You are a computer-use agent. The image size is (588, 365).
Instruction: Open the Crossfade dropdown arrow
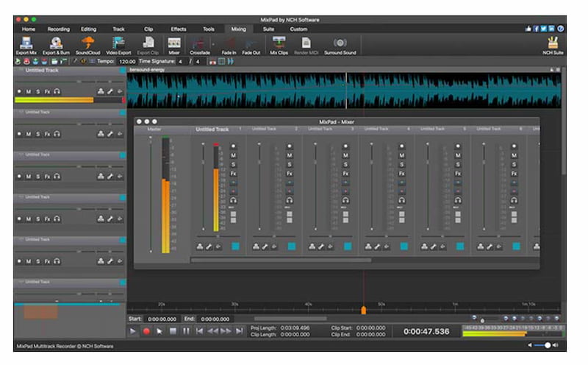click(x=213, y=44)
